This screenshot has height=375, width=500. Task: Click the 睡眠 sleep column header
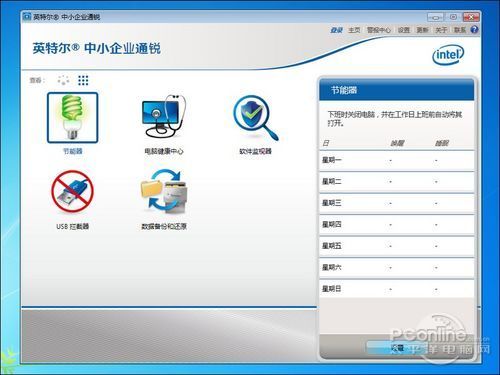tap(442, 143)
